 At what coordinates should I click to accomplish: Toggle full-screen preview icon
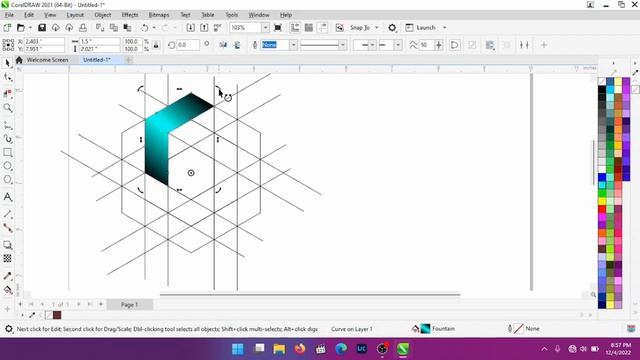point(278,27)
